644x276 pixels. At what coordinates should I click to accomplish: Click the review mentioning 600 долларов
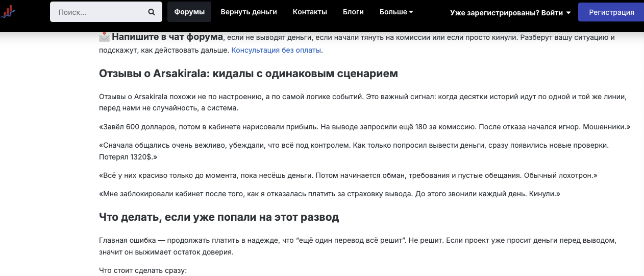click(364, 126)
